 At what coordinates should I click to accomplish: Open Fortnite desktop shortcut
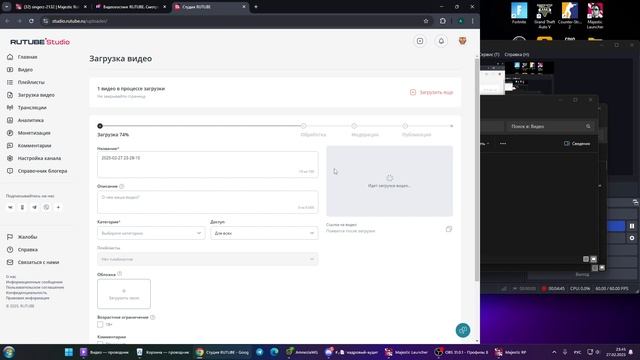(519, 13)
